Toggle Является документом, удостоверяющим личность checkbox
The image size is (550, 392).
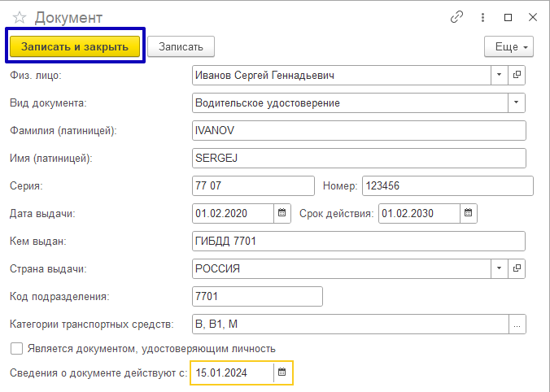[16, 348]
